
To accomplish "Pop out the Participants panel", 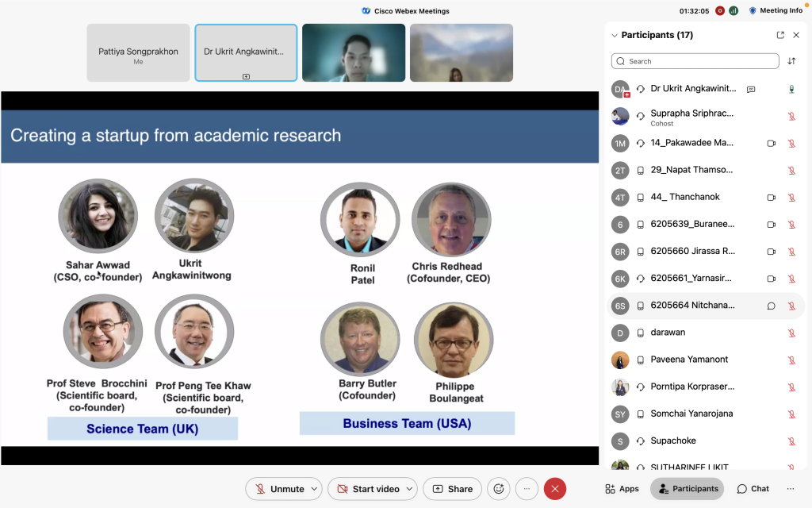I will pyautogui.click(x=780, y=35).
